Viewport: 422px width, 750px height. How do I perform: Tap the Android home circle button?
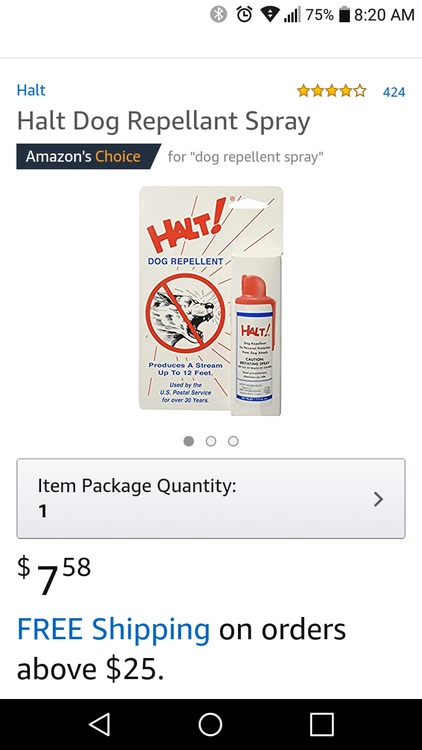coord(211,724)
